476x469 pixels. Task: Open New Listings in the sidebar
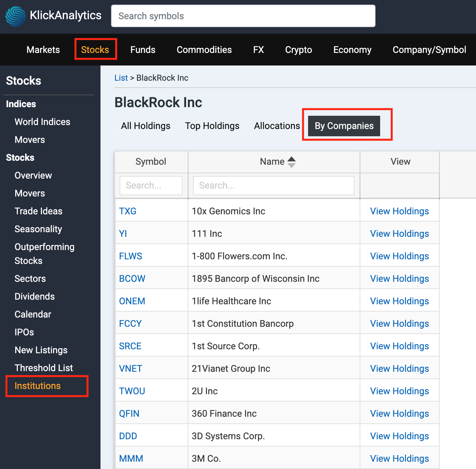click(x=41, y=350)
